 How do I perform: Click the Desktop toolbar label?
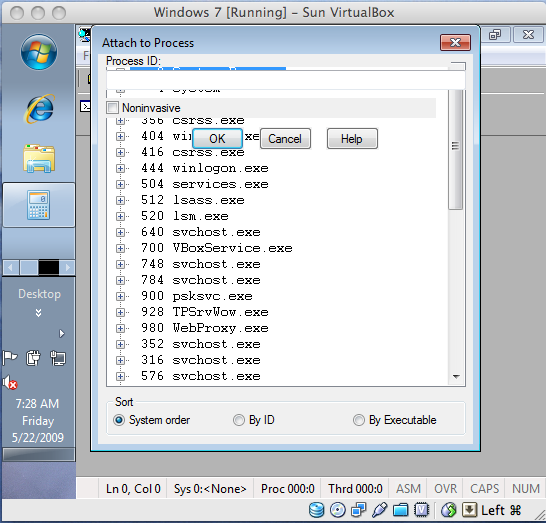click(39, 294)
